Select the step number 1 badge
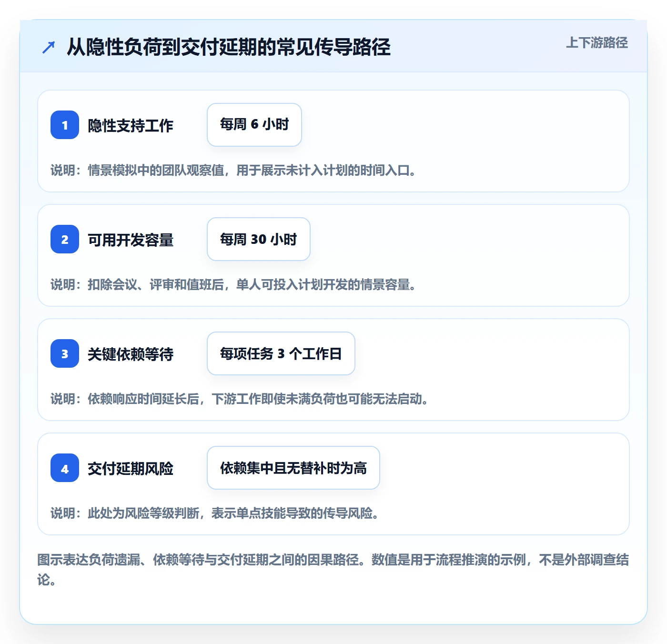The width and height of the screenshot is (667, 644). 65,125
